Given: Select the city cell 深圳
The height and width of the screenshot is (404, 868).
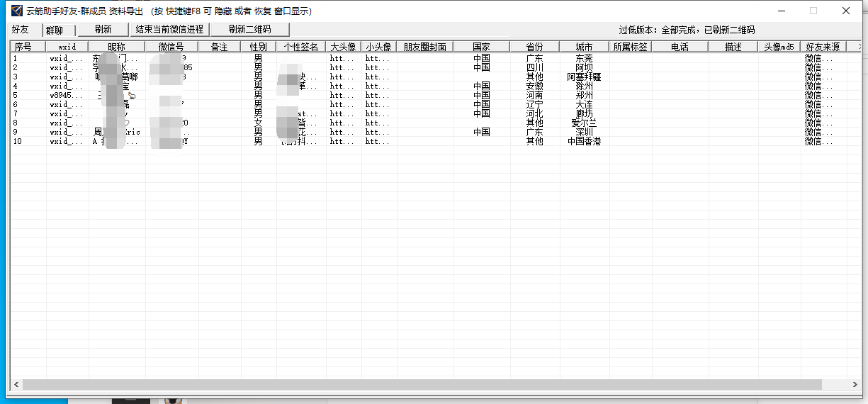Looking at the screenshot, I should click(585, 132).
